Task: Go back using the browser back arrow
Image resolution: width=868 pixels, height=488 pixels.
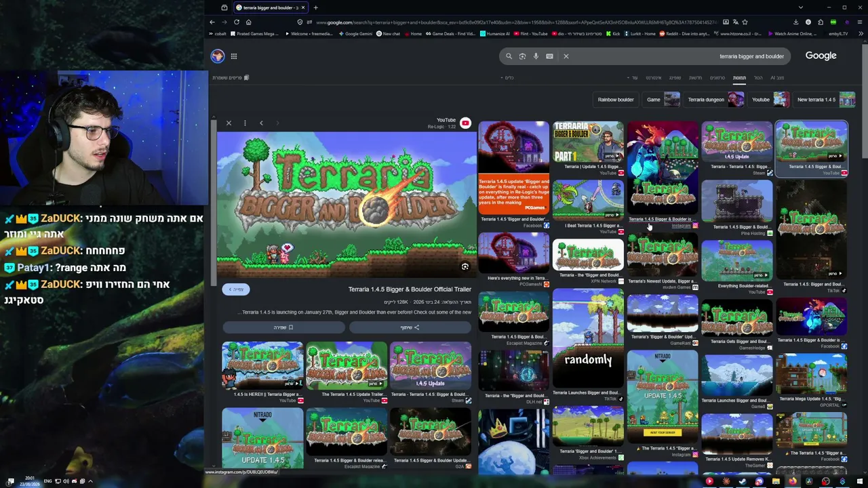Action: coord(212,22)
